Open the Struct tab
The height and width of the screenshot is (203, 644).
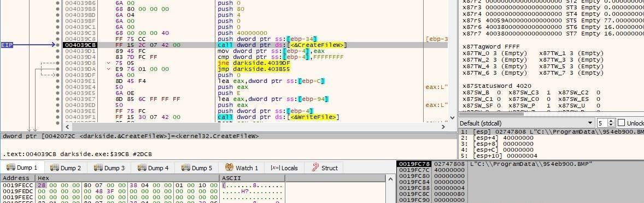(325, 168)
